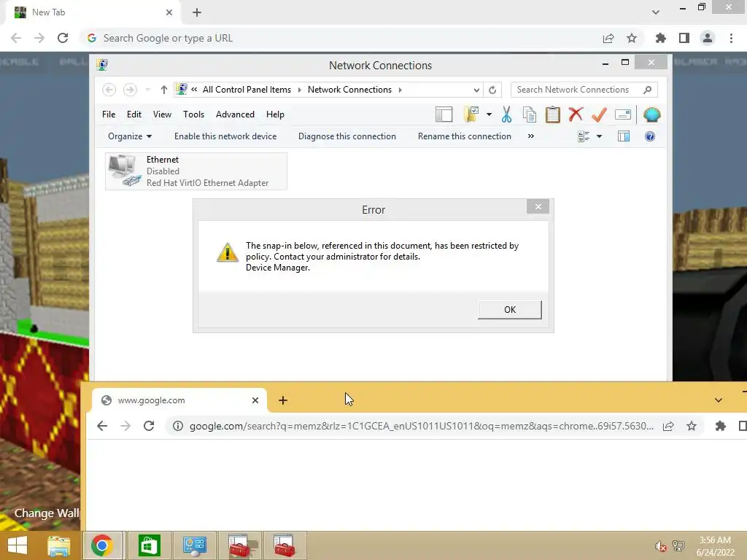The height and width of the screenshot is (560, 747).
Task: Show more commands with double chevron
Action: (x=531, y=136)
